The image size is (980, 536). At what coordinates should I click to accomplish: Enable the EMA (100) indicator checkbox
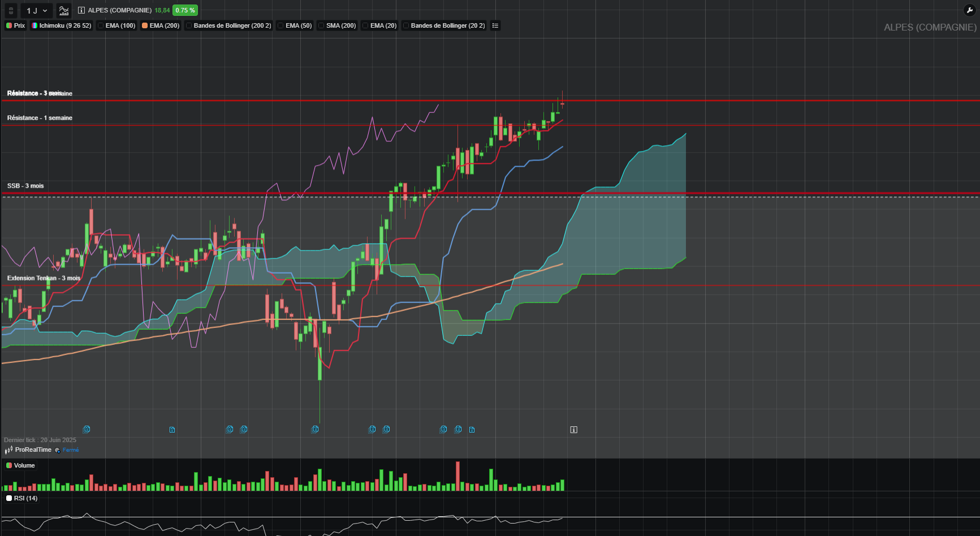pos(101,25)
